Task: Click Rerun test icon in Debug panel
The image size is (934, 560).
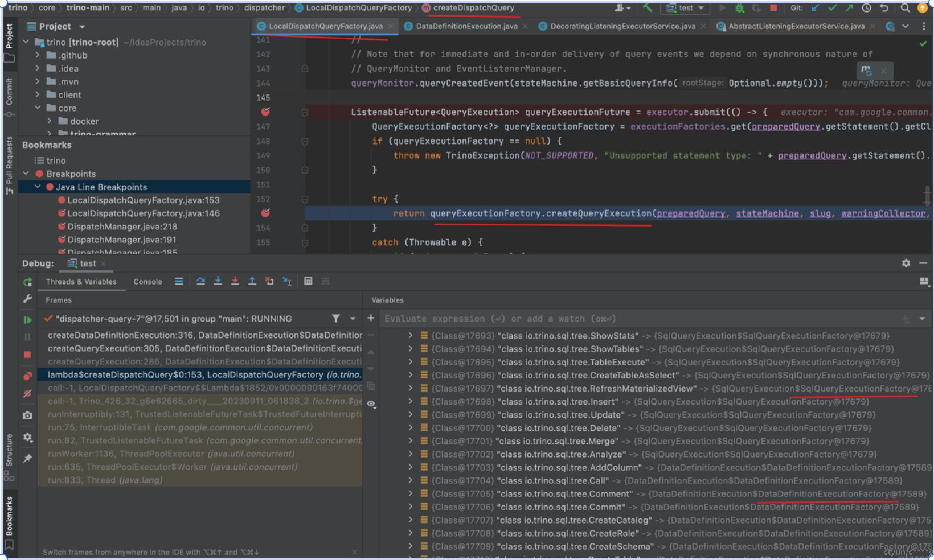Action: pyautogui.click(x=27, y=282)
